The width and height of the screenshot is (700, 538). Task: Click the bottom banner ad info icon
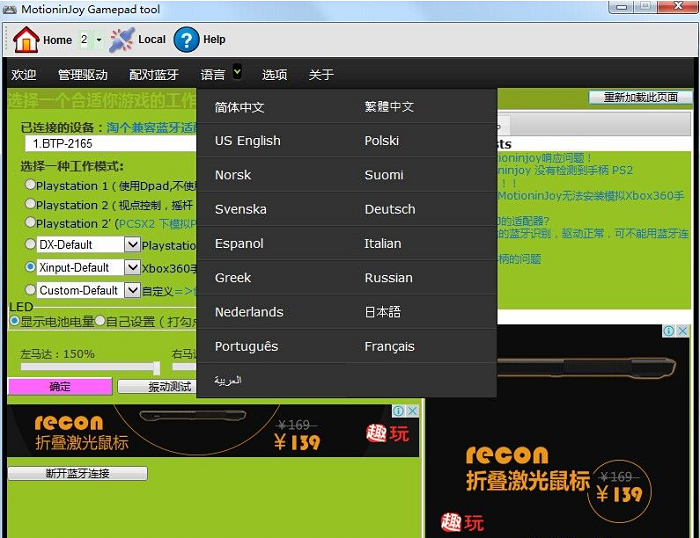[399, 411]
